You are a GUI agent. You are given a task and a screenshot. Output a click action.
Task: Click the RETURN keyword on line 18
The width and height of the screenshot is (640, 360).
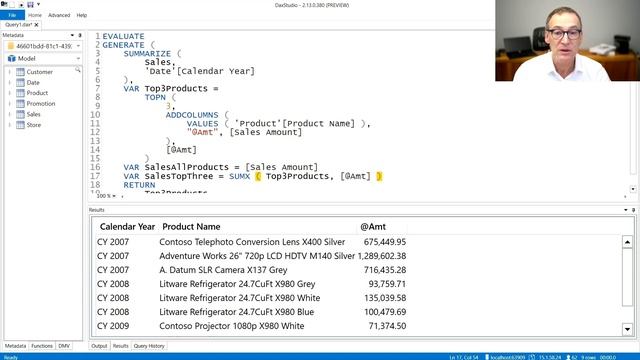(139, 185)
